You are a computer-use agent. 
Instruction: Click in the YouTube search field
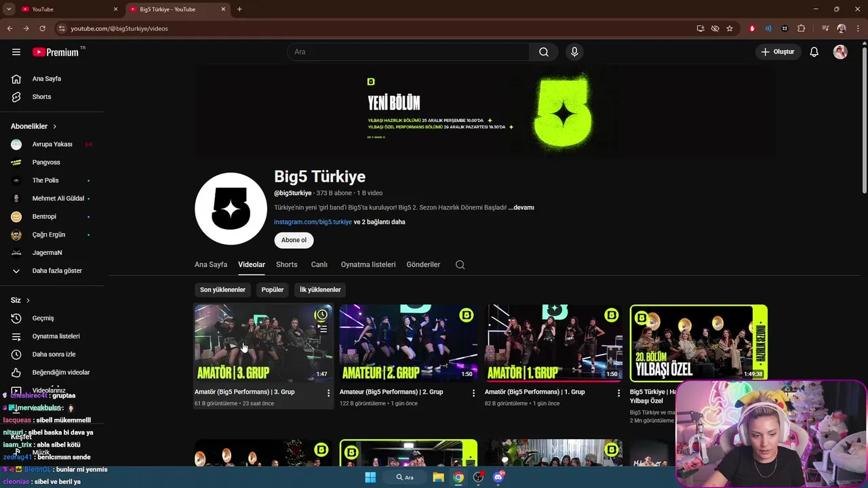[x=409, y=52]
